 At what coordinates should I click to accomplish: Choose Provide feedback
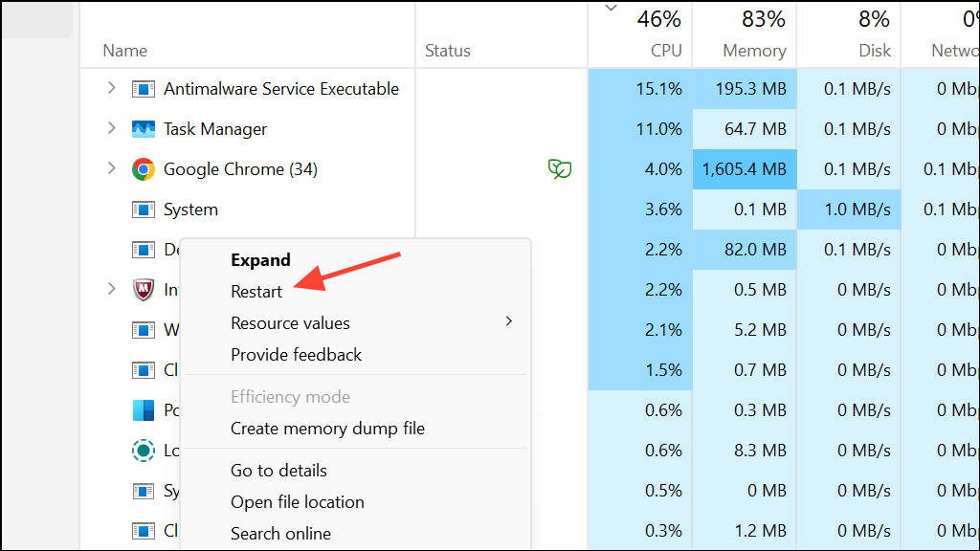pyautogui.click(x=296, y=354)
